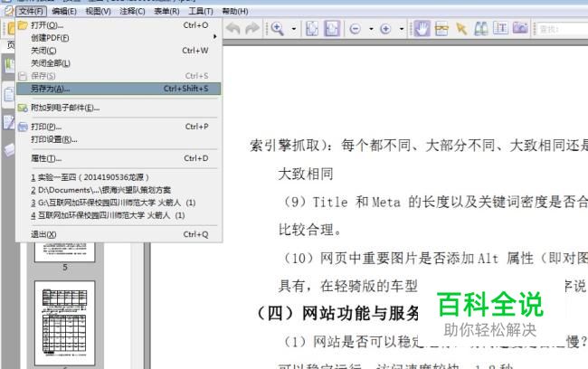Open the bookmarks panel sidebar icon
588x369 pixels.
(x=9, y=66)
